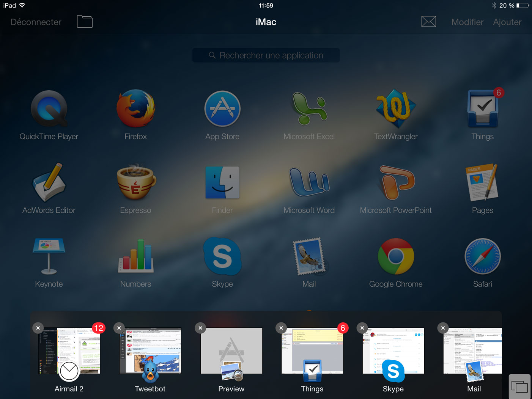532x399 pixels.
Task: Focus the Rechercher une application search field
Action: click(266, 55)
